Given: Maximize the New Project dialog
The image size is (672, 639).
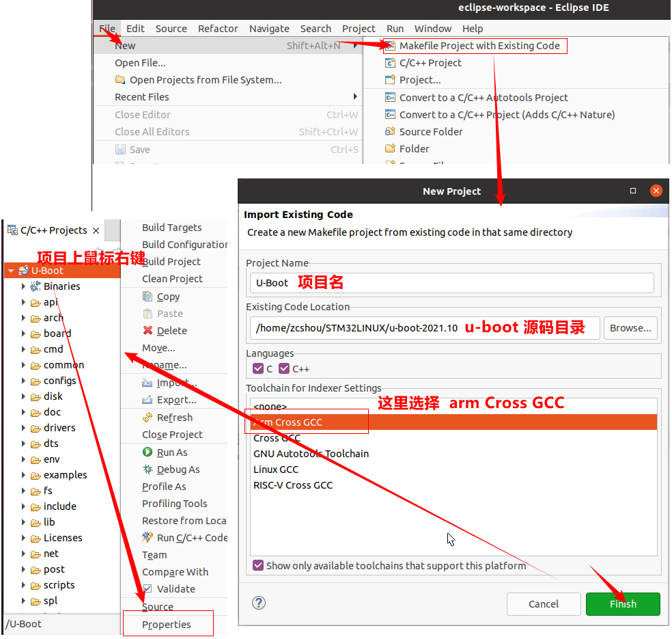Looking at the screenshot, I should pos(632,191).
